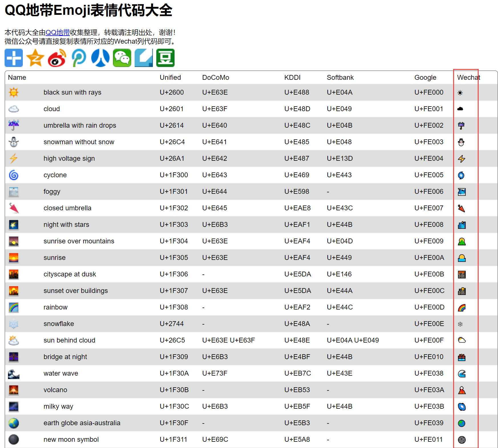This screenshot has width=498, height=448.
Task: Click Softbank code U+E13D
Action: tap(340, 158)
